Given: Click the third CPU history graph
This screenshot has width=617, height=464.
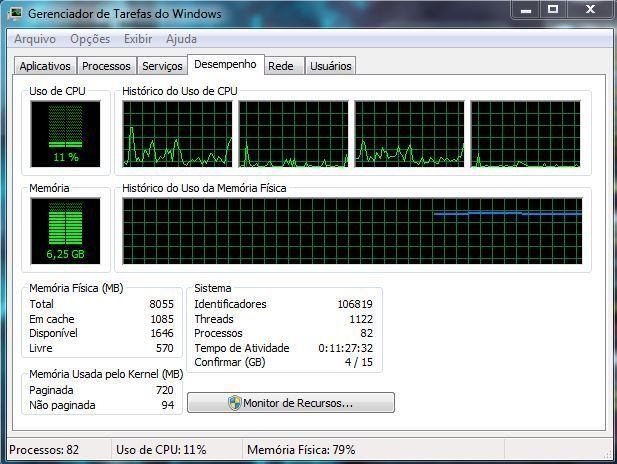Looking at the screenshot, I should [x=409, y=134].
